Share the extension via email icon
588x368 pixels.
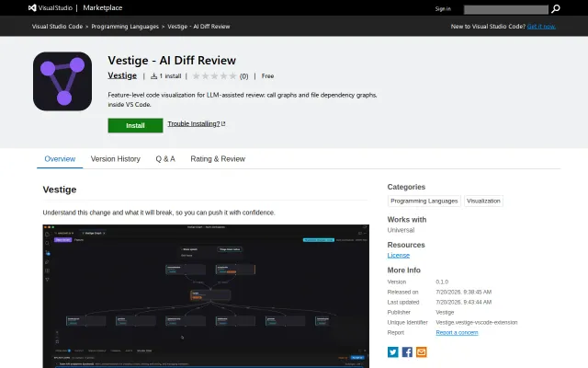coord(421,351)
